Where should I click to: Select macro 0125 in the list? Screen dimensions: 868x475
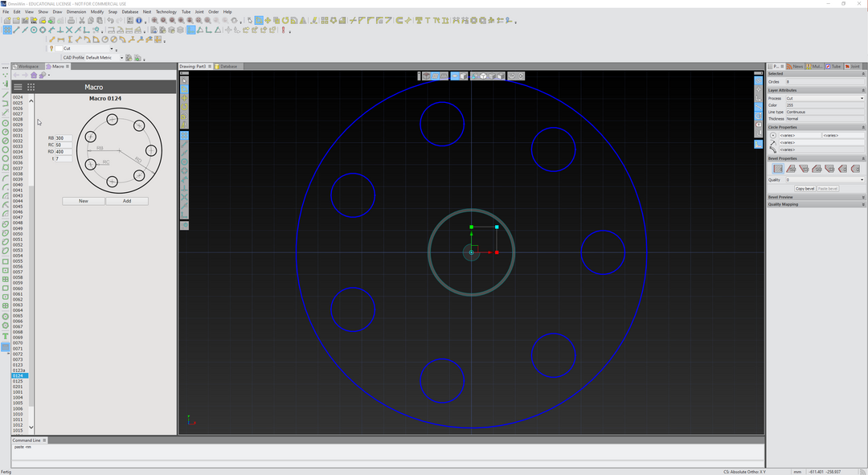point(18,382)
